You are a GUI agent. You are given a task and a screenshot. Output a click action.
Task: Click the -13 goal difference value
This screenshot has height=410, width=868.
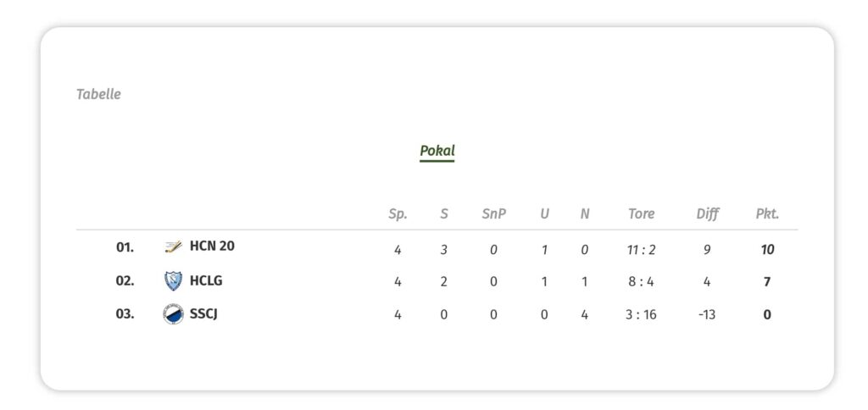[707, 315]
